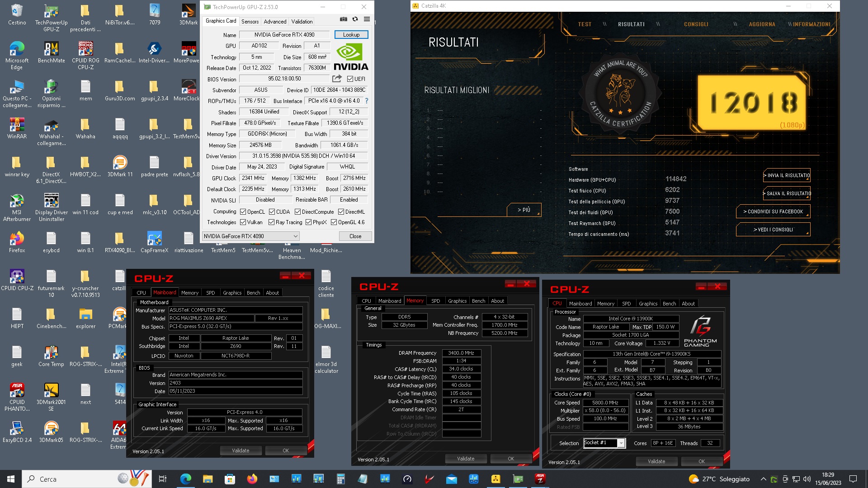The width and height of the screenshot is (868, 488).
Task: Launch 3DMark2001 SE from the desktop
Action: click(51, 398)
